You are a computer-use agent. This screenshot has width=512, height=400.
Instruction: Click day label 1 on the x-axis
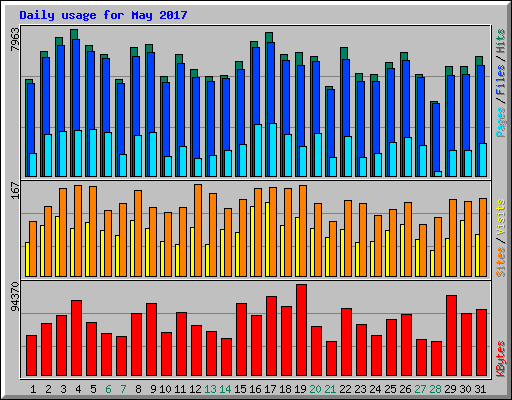[x=33, y=389]
